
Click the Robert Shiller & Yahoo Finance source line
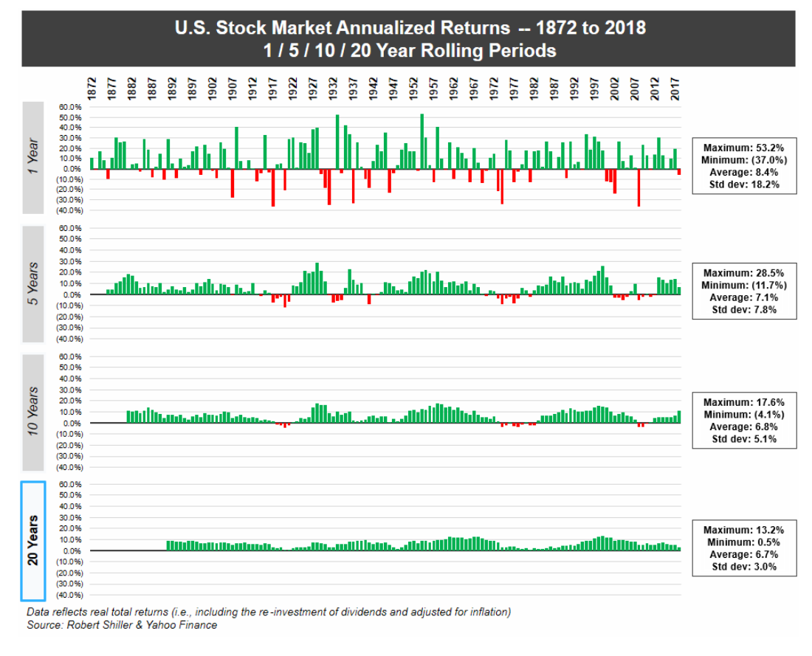click(x=122, y=625)
